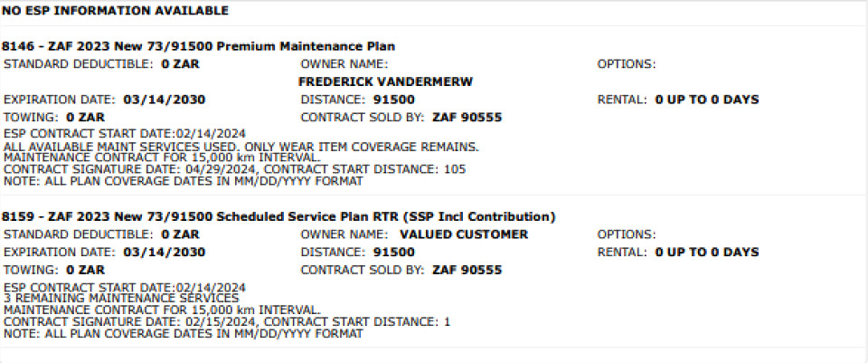This screenshot has width=868, height=363.
Task: Select first plan OPTIONS label
Action: coord(627,64)
